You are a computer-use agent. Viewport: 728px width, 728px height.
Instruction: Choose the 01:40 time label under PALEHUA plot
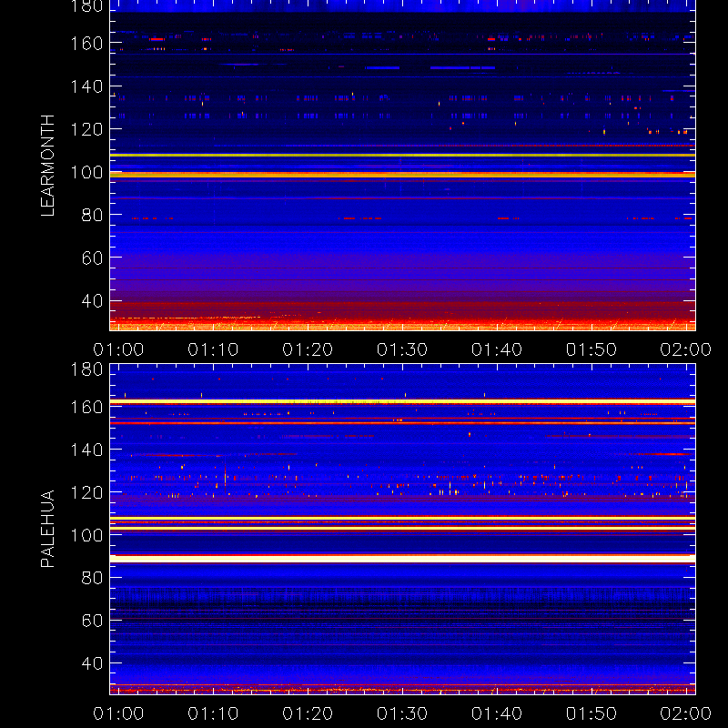click(x=497, y=713)
